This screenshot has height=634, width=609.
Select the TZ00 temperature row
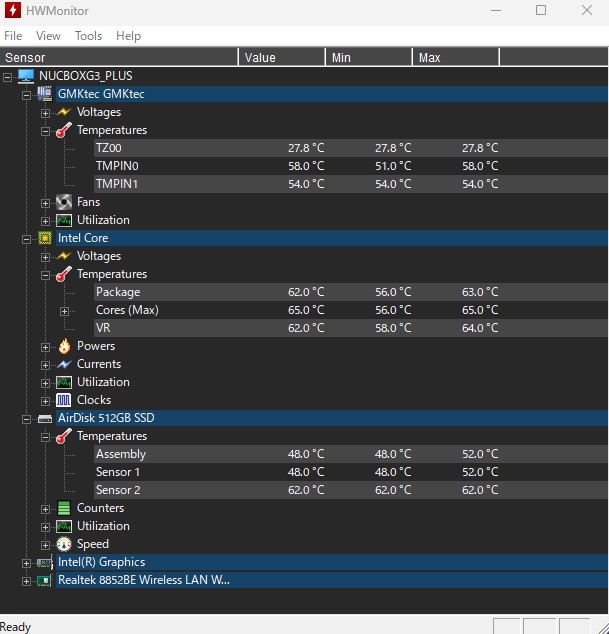coord(351,148)
